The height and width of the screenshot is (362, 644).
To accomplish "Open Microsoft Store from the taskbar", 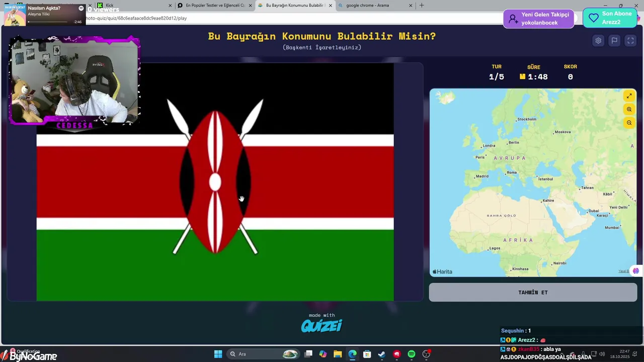I will (x=367, y=354).
